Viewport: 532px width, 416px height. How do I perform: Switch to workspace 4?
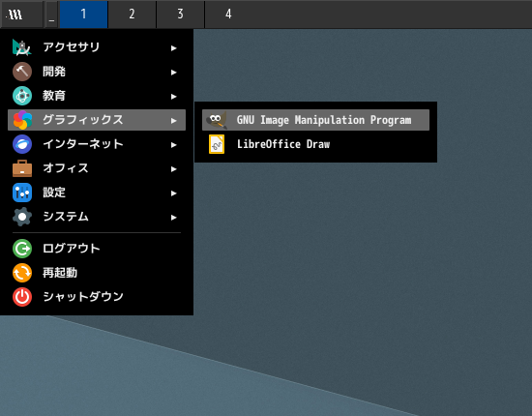tap(228, 15)
